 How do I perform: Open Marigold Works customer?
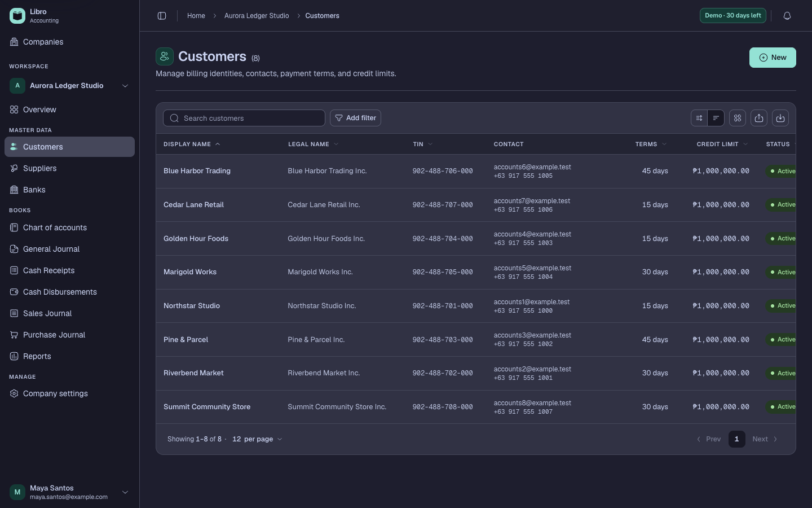click(x=190, y=272)
